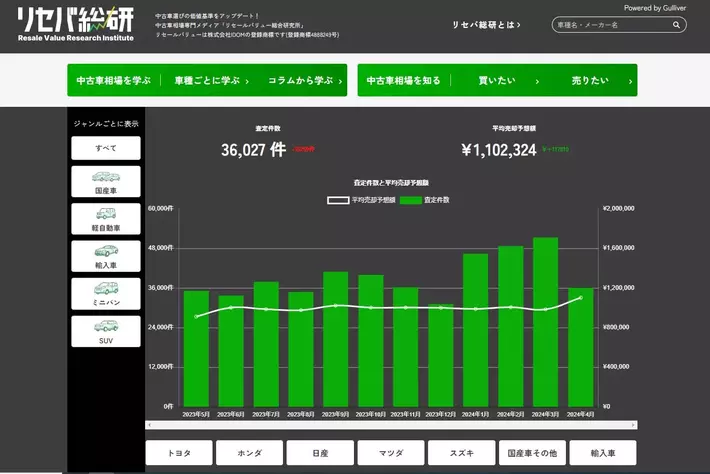Click the Powered by Gulliver text

click(655, 8)
